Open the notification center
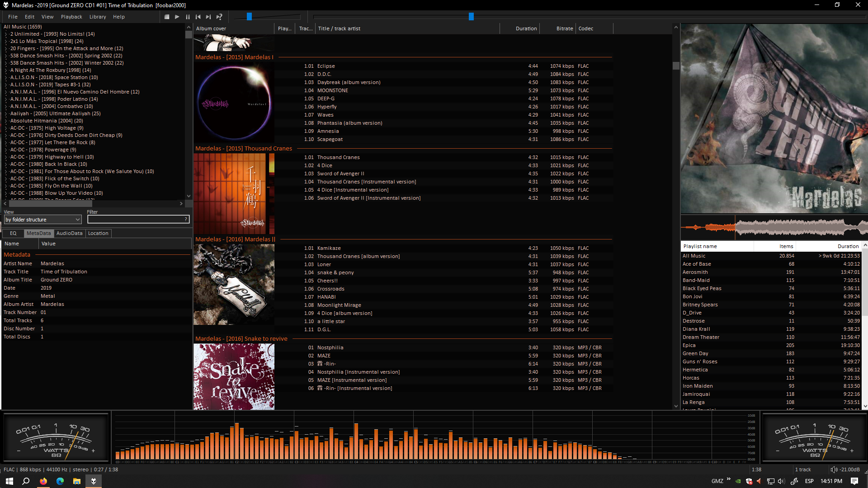Viewport: 868px width, 488px height. point(854,481)
